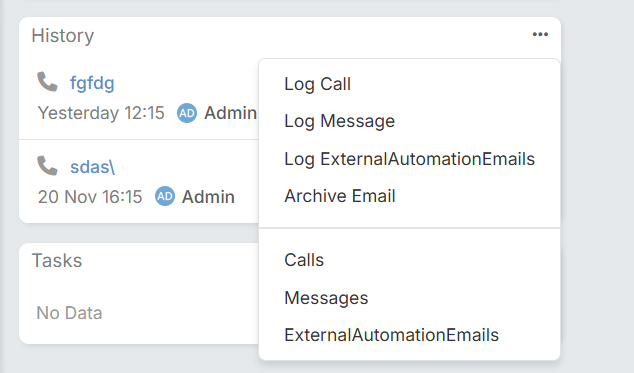
Task: Click Admin user link under sdas\
Action: (x=208, y=197)
